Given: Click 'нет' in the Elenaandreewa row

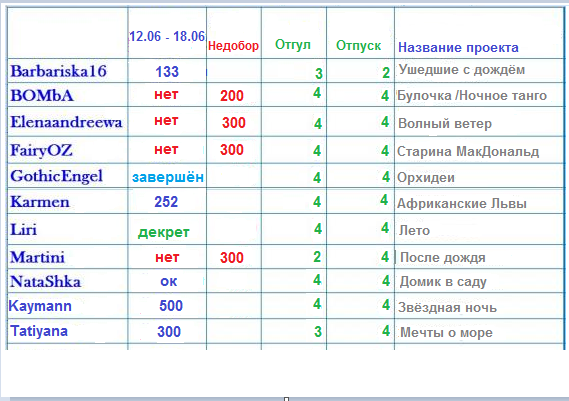Looking at the screenshot, I should click(166, 120).
